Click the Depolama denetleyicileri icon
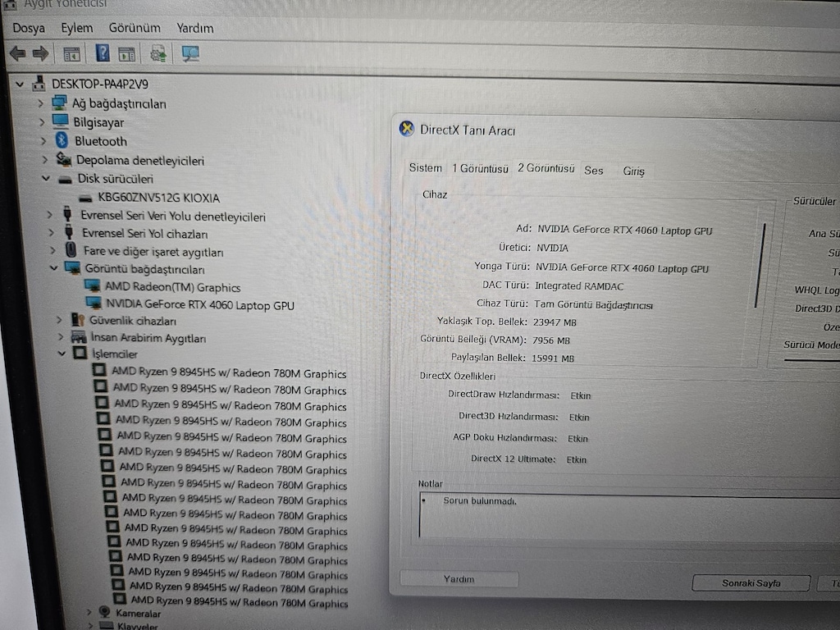The width and height of the screenshot is (840, 630). (x=64, y=159)
